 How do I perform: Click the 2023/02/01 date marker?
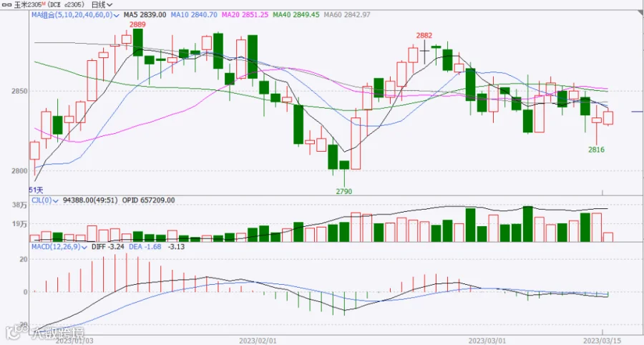[258, 341]
